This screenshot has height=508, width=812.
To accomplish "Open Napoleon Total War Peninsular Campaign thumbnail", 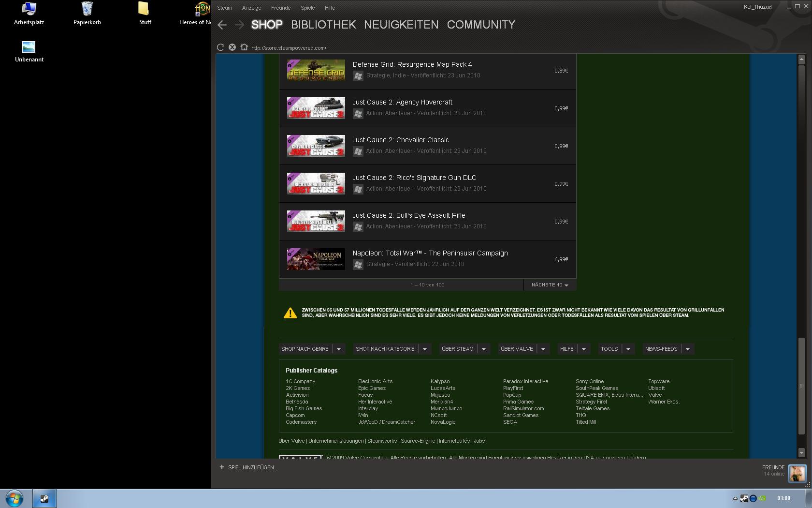I will (x=316, y=259).
